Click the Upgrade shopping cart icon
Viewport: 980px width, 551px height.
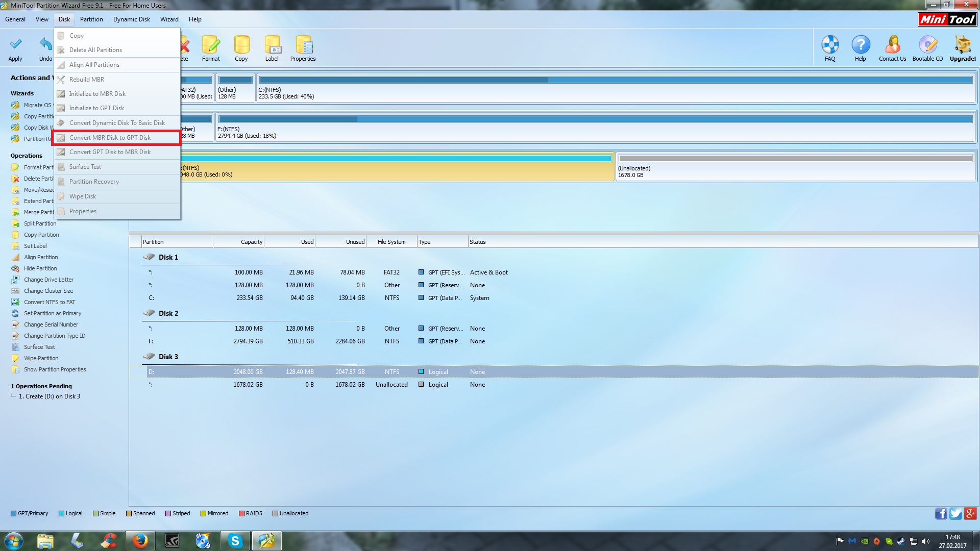pyautogui.click(x=963, y=45)
